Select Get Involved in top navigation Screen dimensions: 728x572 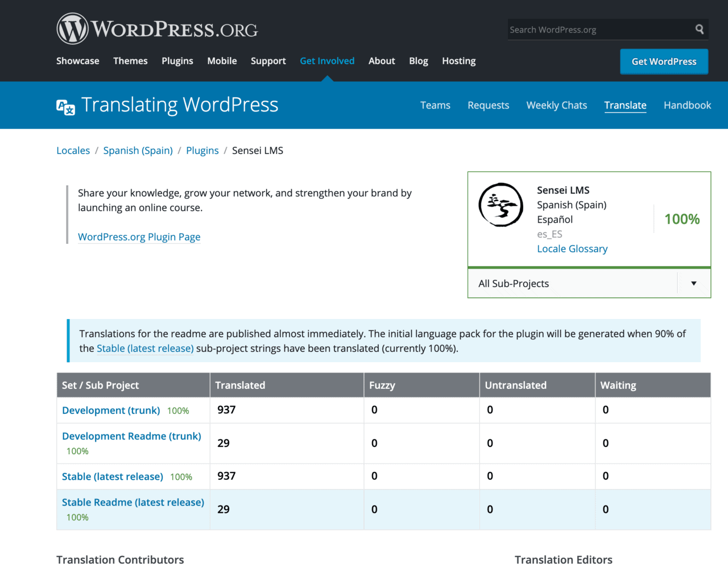point(327,61)
